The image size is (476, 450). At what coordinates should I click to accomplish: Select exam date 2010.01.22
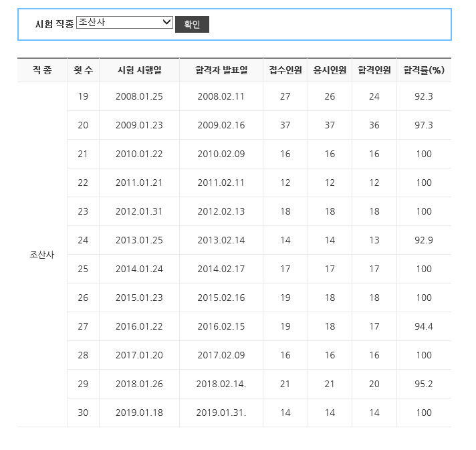139,154
